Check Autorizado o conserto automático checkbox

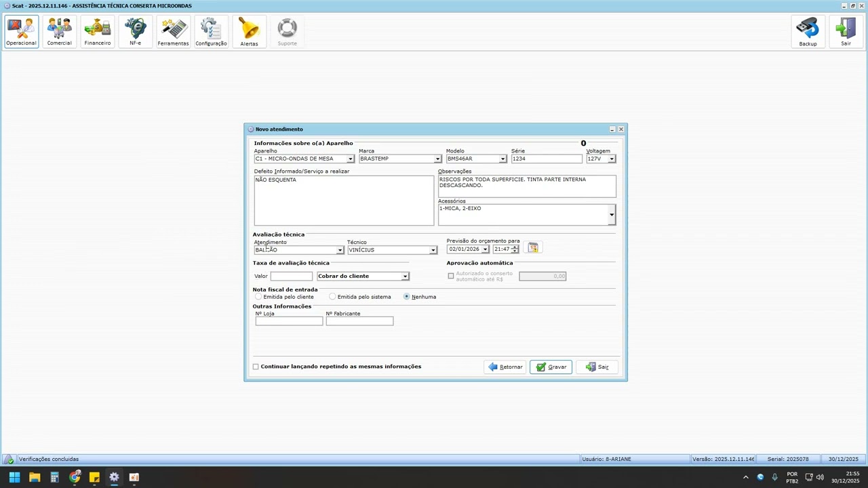pos(451,276)
